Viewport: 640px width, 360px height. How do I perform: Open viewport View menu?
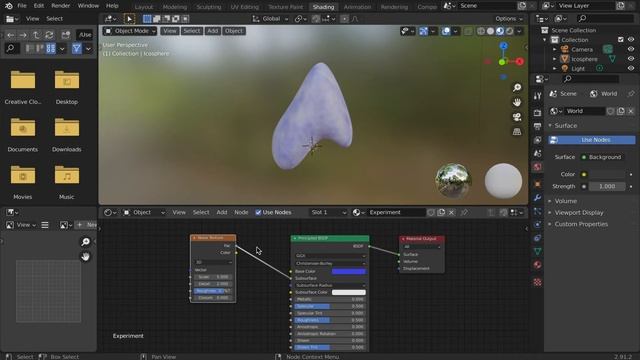pos(169,31)
